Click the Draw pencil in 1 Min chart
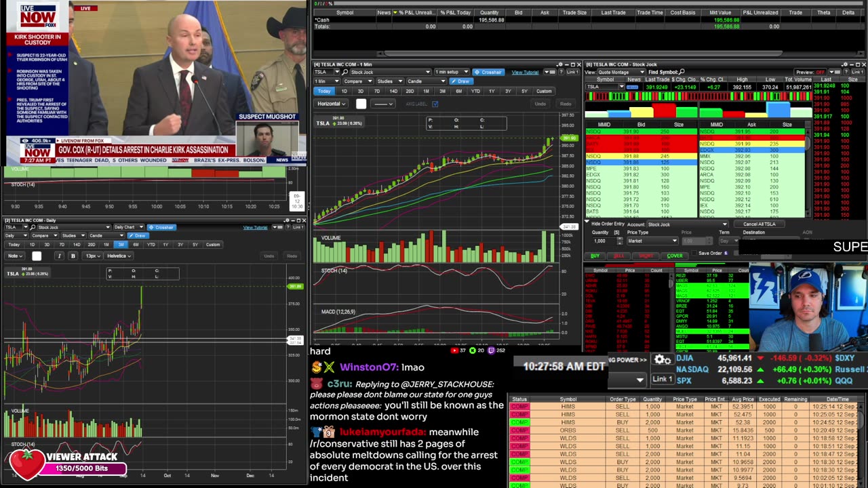Image resolution: width=868 pixels, height=488 pixels. tap(460, 81)
